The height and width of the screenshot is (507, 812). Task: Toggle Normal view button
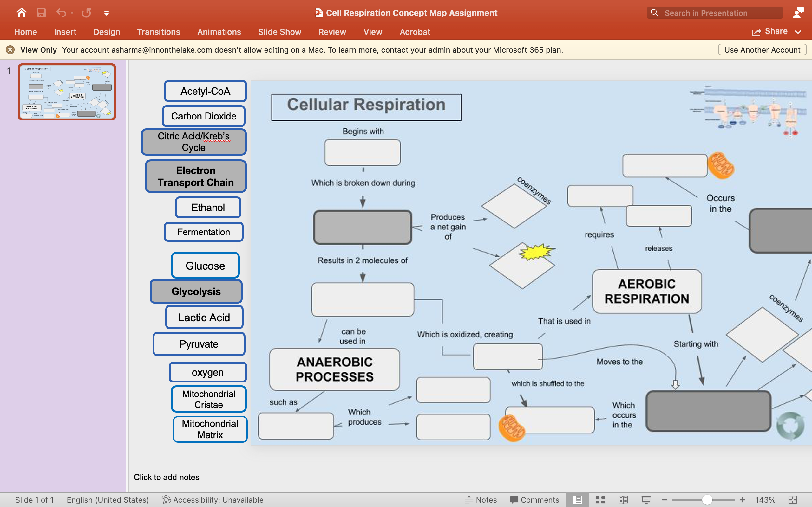(578, 500)
